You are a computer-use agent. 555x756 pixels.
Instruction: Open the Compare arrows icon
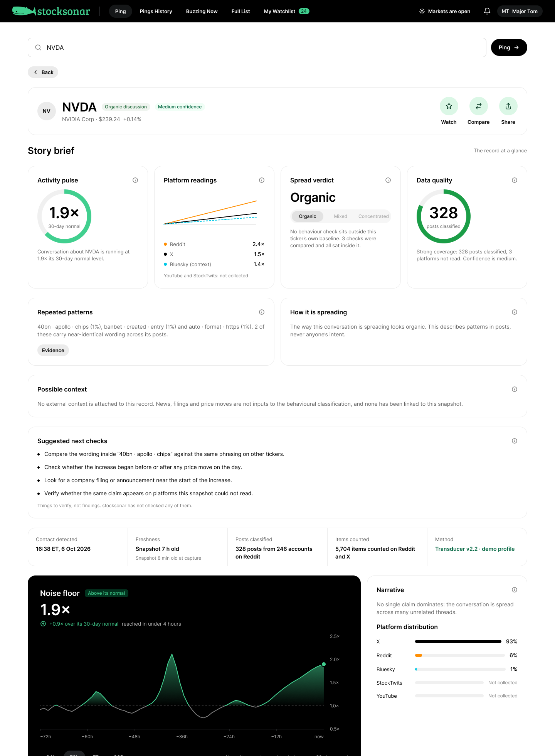coord(479,106)
